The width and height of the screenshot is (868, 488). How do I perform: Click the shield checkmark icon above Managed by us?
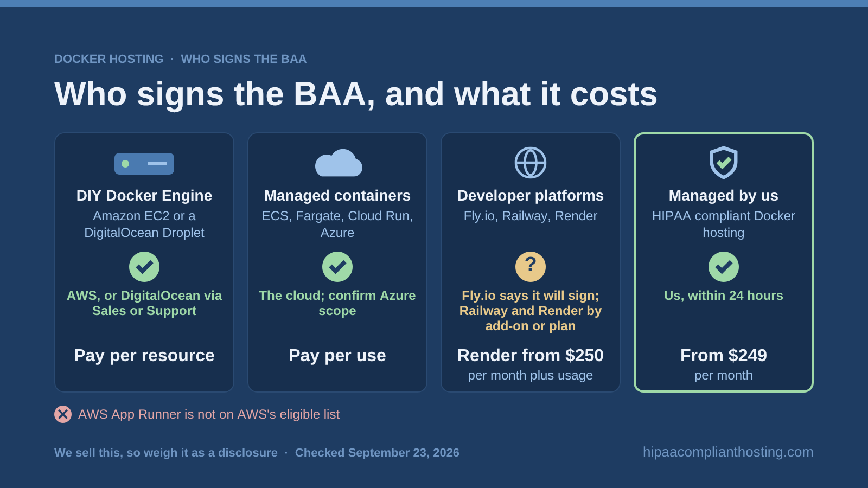click(x=724, y=163)
